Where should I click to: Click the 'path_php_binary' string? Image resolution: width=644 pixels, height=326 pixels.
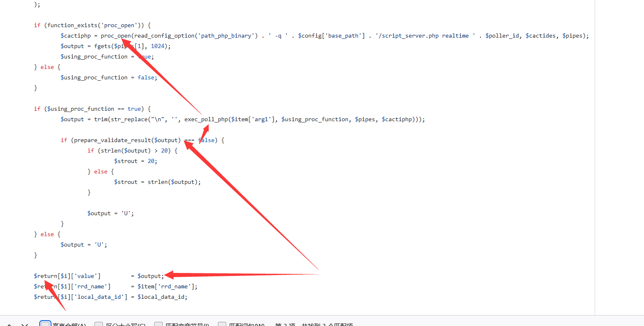[x=226, y=36]
